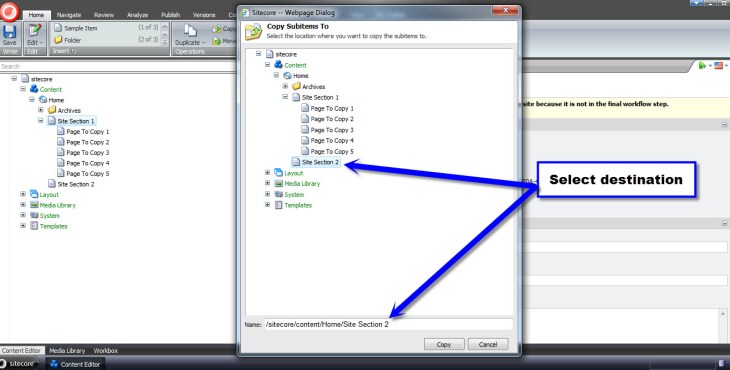
Task: Click Templates icon in dialog tree
Action: pyautogui.click(x=278, y=205)
